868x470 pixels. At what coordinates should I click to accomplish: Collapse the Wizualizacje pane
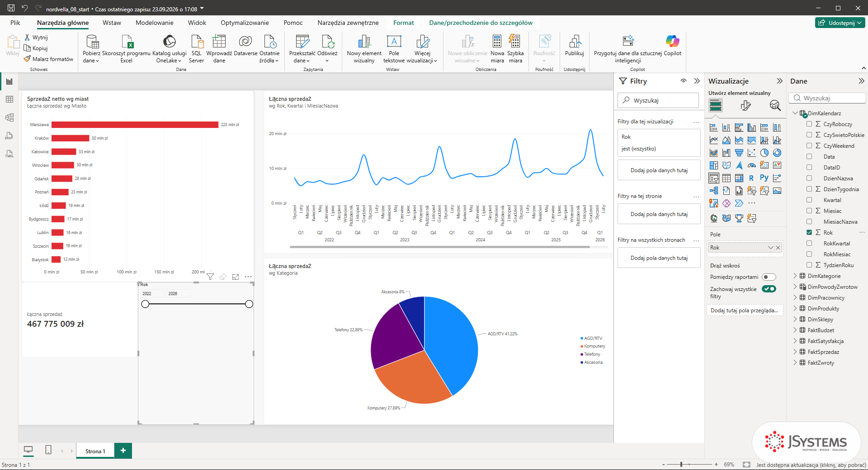(x=779, y=81)
